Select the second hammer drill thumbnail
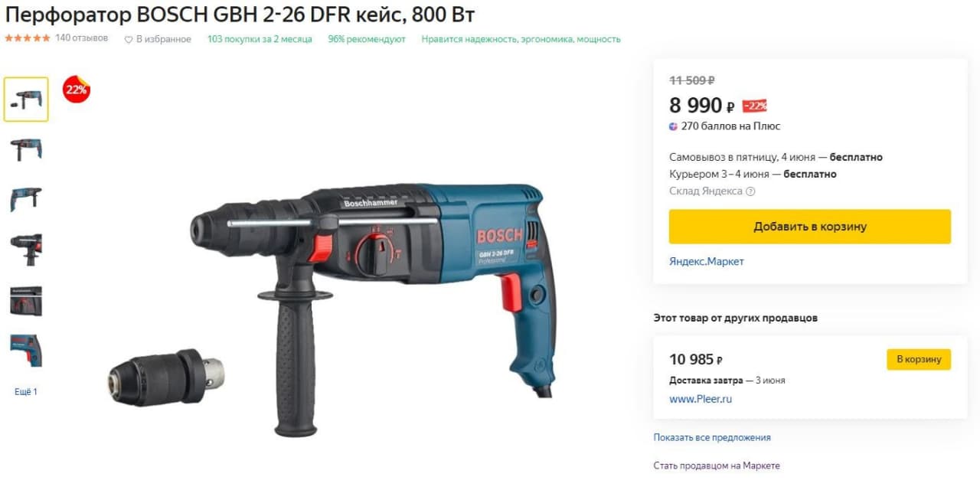 point(26,149)
